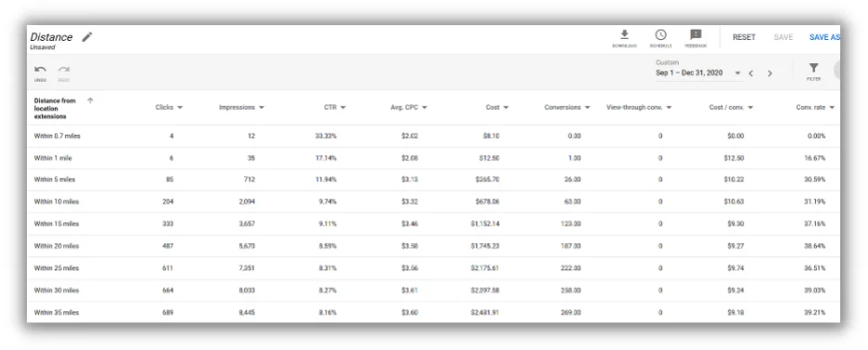Open Avg. CPC column dropdown
868x350 pixels.
click(x=424, y=108)
